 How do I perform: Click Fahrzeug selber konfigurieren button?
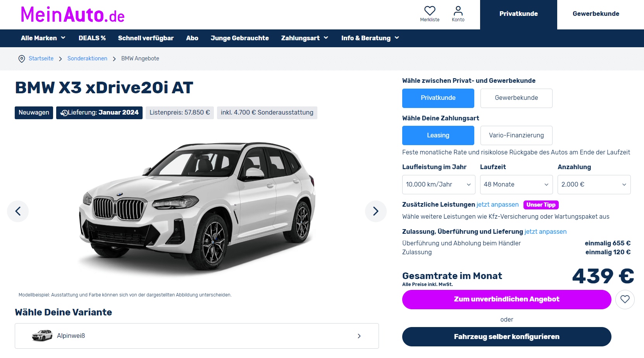[507, 337]
